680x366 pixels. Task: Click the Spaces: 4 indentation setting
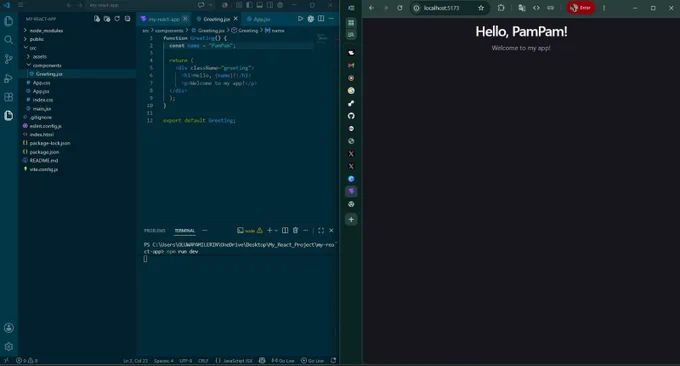pos(163,360)
